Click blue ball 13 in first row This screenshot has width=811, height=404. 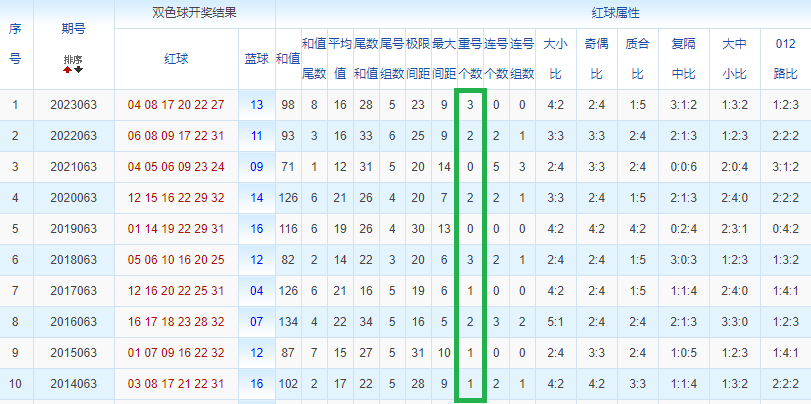coord(257,105)
